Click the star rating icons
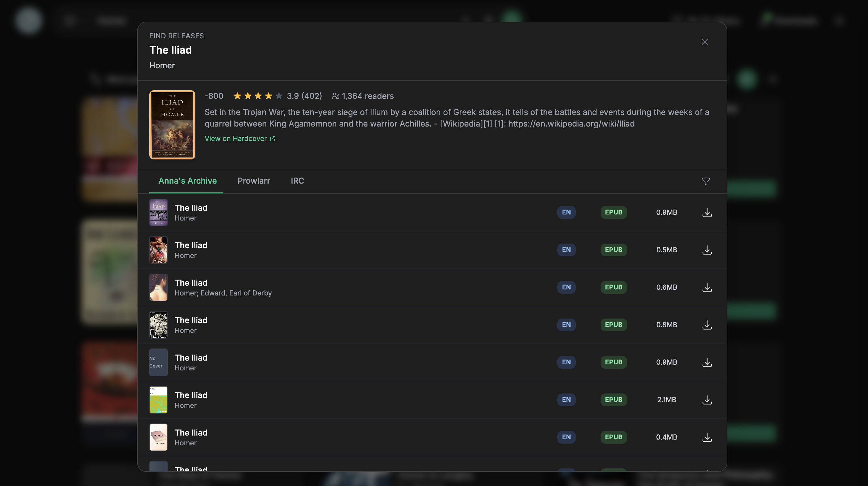 coord(258,96)
